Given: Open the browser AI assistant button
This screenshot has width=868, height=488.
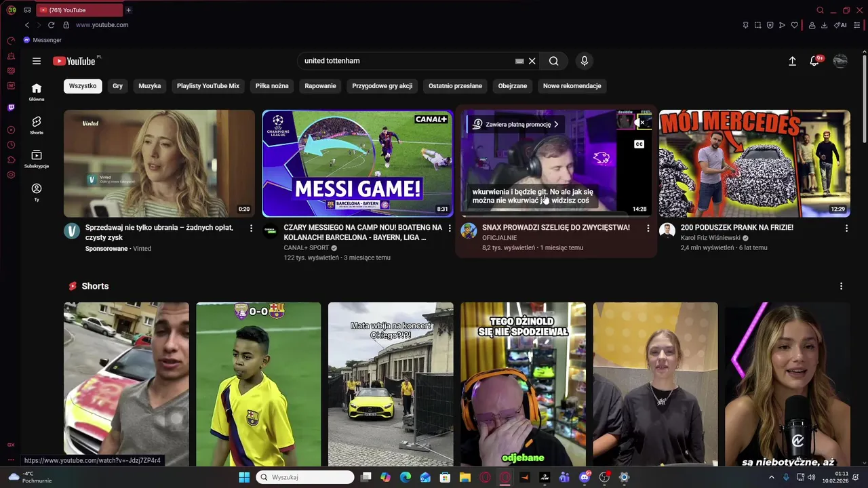Looking at the screenshot, I should coord(840,25).
